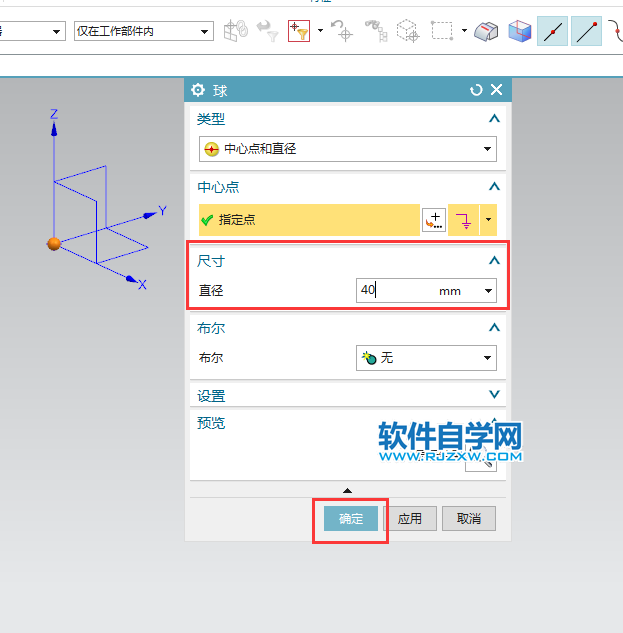Click the magenta inferred point icon

pyautogui.click(x=464, y=220)
